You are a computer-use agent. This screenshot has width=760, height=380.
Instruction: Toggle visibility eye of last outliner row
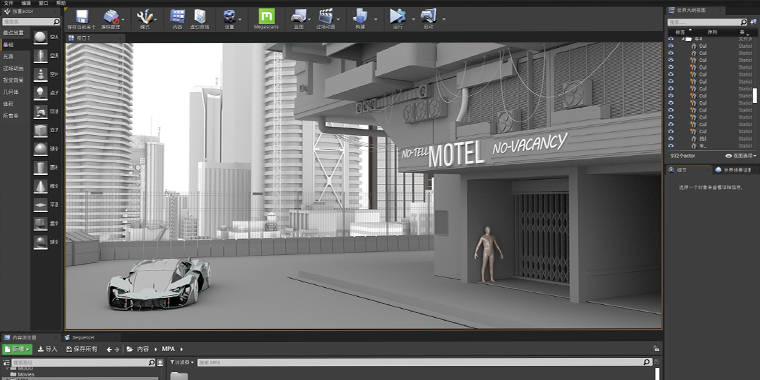pyautogui.click(x=671, y=145)
